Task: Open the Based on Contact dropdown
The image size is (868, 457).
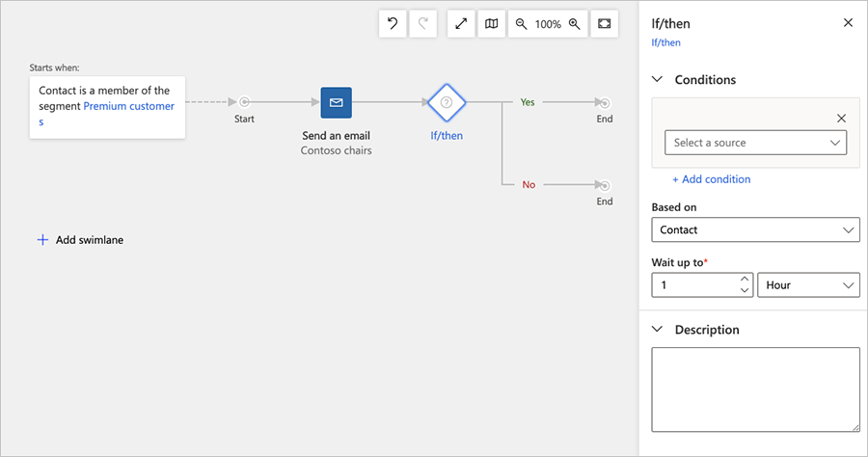Action: click(756, 230)
